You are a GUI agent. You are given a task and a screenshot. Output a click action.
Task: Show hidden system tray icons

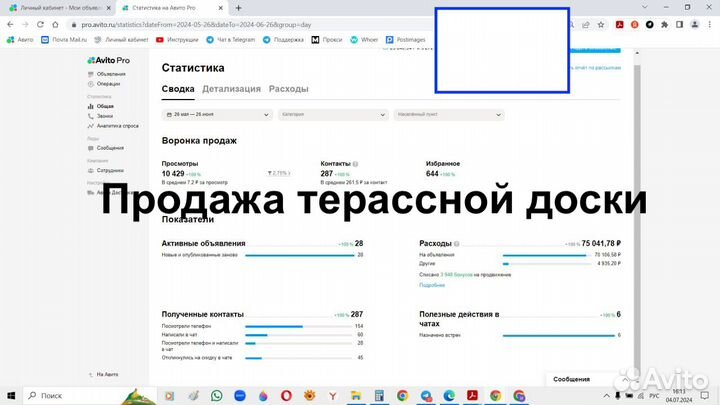coord(606,395)
